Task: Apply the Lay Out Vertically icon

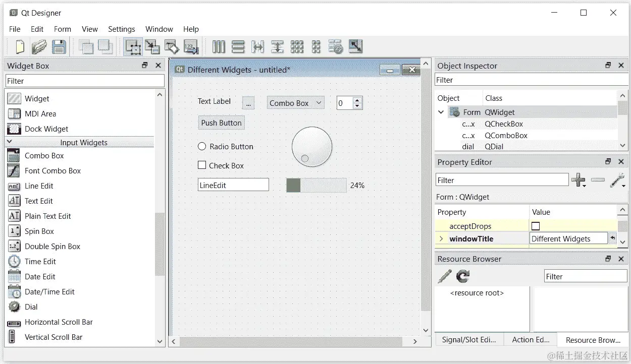Action: [x=238, y=47]
